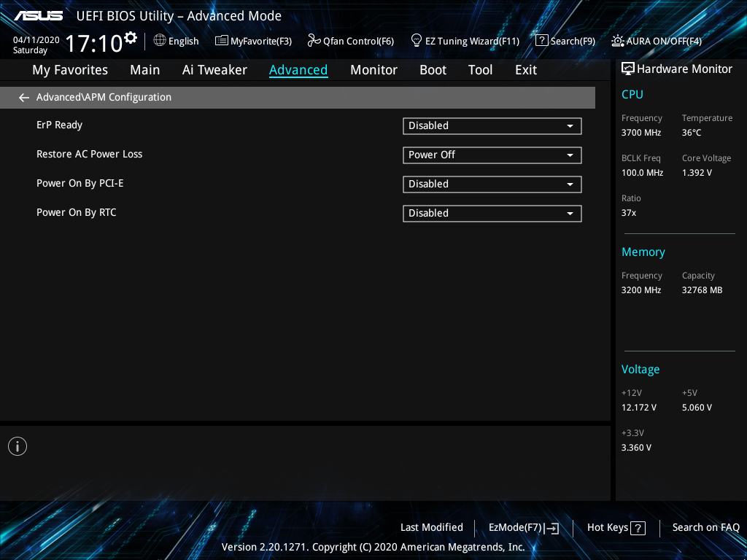Click the back arrow in APM Configuration header

tap(24, 98)
